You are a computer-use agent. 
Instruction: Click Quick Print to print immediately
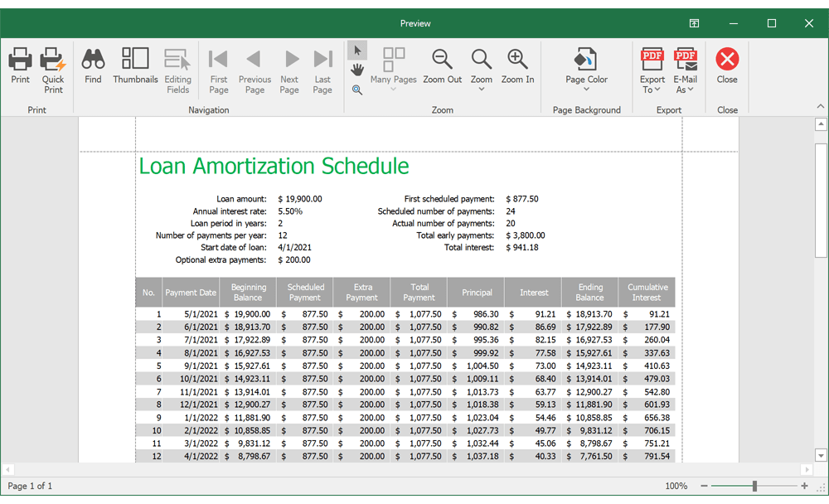click(x=52, y=65)
